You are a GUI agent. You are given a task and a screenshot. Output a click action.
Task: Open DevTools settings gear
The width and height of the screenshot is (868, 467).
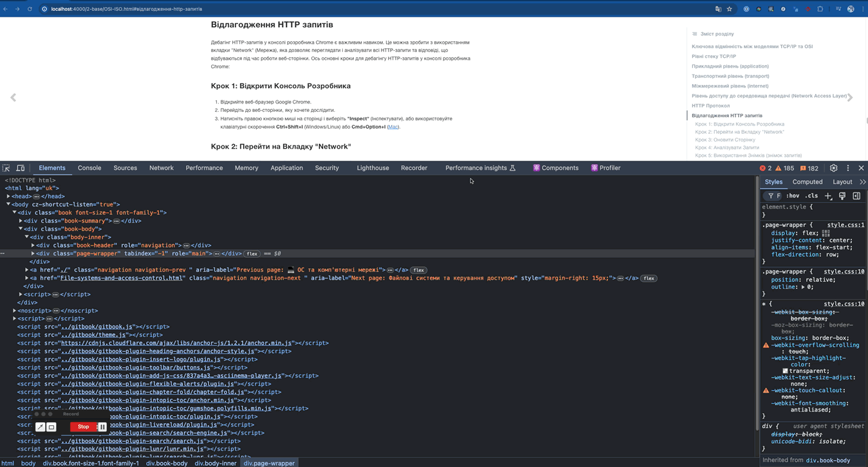tap(833, 168)
